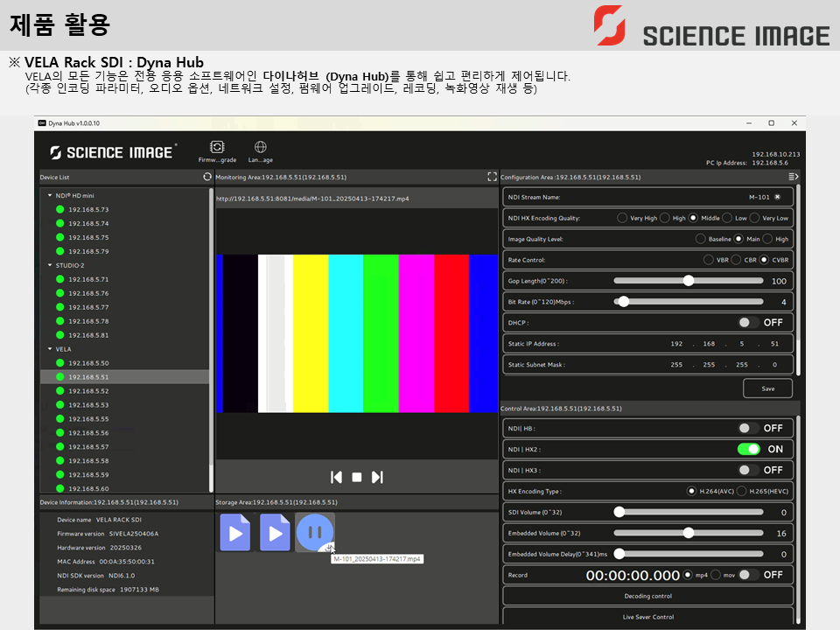Select device 192.168.5.74
Image resolution: width=840 pixels, height=630 pixels.
(88, 223)
